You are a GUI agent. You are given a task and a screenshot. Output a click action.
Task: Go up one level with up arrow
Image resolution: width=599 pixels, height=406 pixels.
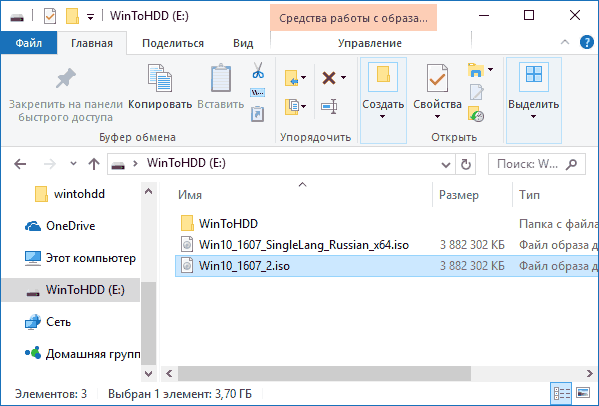pos(94,164)
